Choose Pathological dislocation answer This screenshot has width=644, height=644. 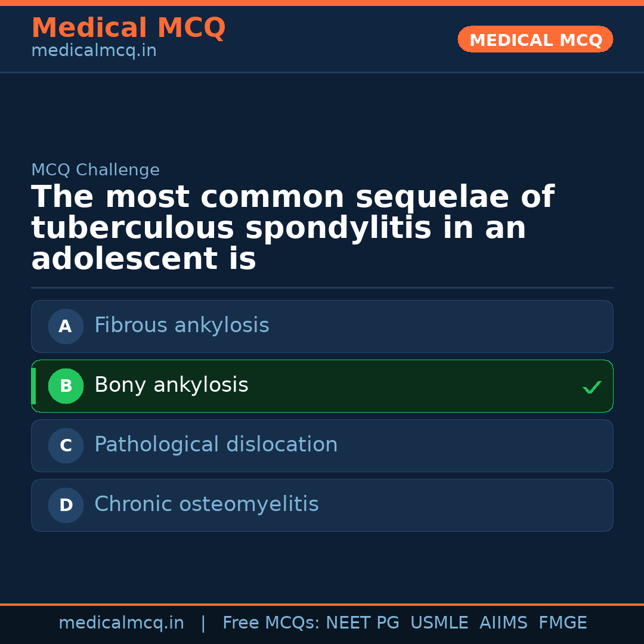[216, 445]
